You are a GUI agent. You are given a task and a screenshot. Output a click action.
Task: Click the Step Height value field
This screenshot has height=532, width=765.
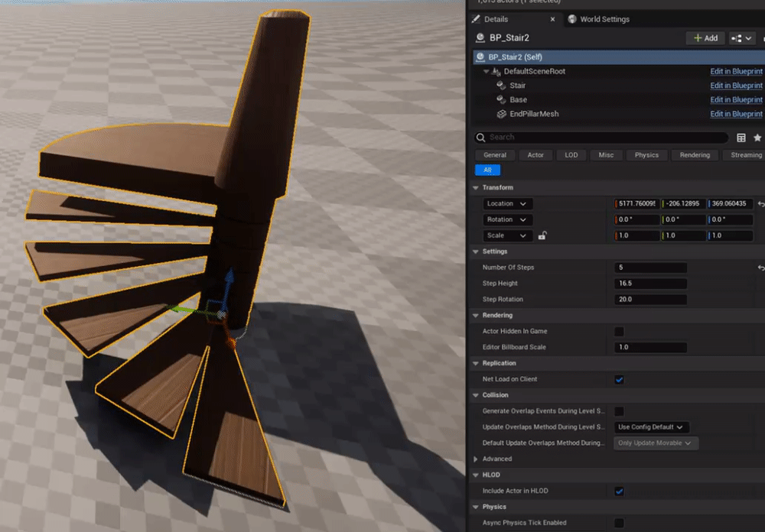point(650,284)
